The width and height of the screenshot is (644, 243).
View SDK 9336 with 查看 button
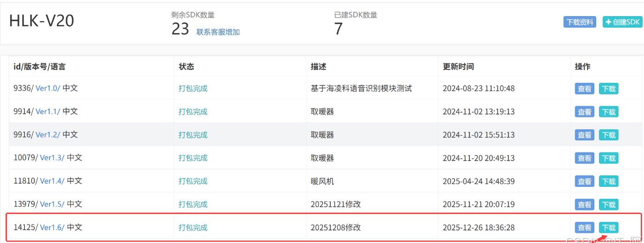tap(584, 89)
